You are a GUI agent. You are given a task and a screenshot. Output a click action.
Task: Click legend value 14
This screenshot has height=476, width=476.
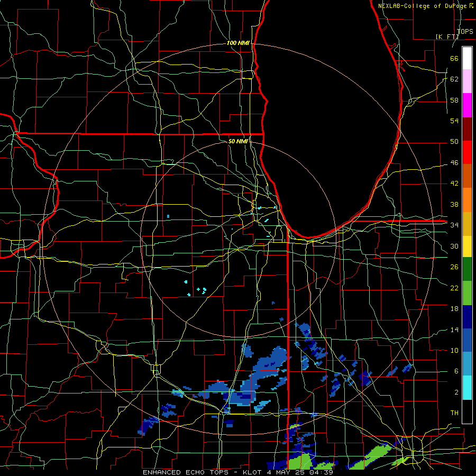click(x=454, y=329)
